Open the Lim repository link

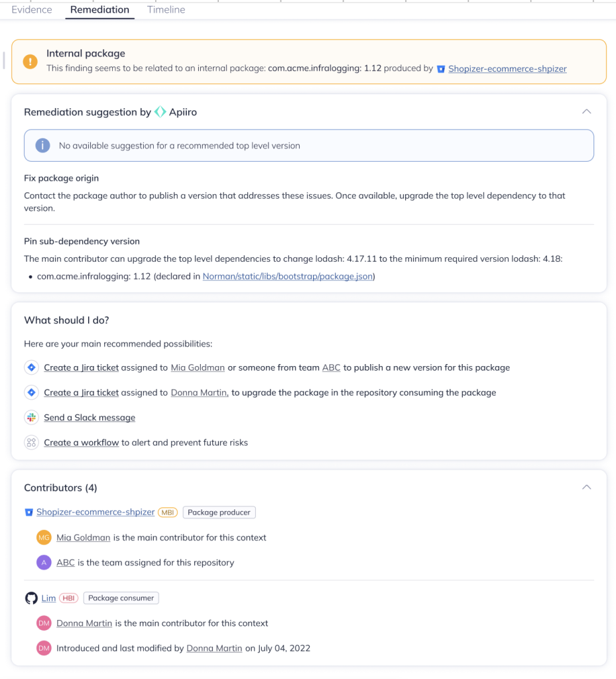click(x=48, y=598)
